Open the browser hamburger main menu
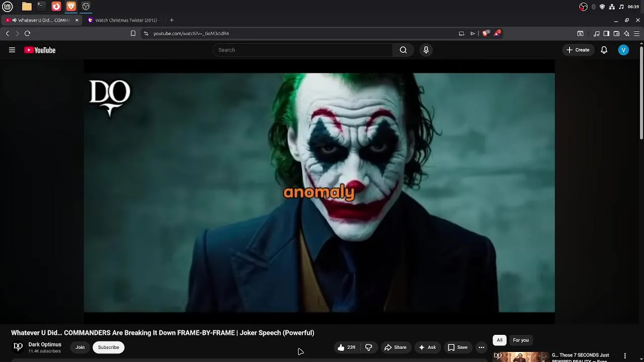 pyautogui.click(x=636, y=34)
